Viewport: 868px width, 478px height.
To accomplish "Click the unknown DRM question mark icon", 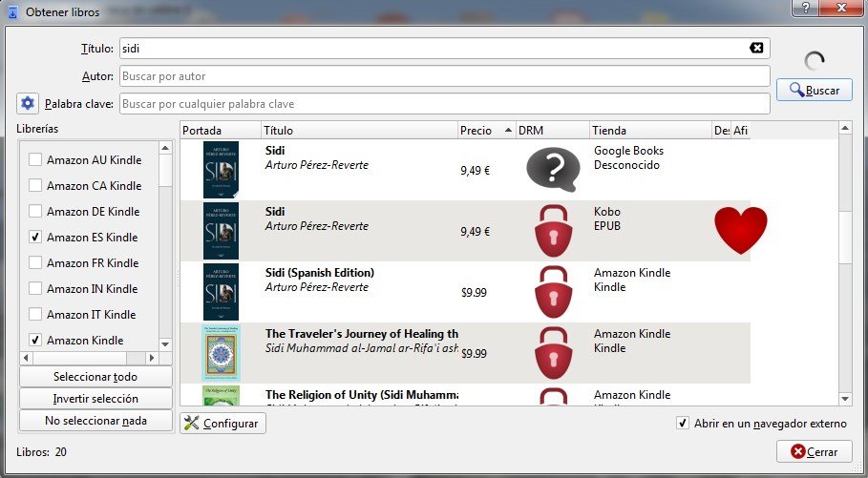I will 553,170.
